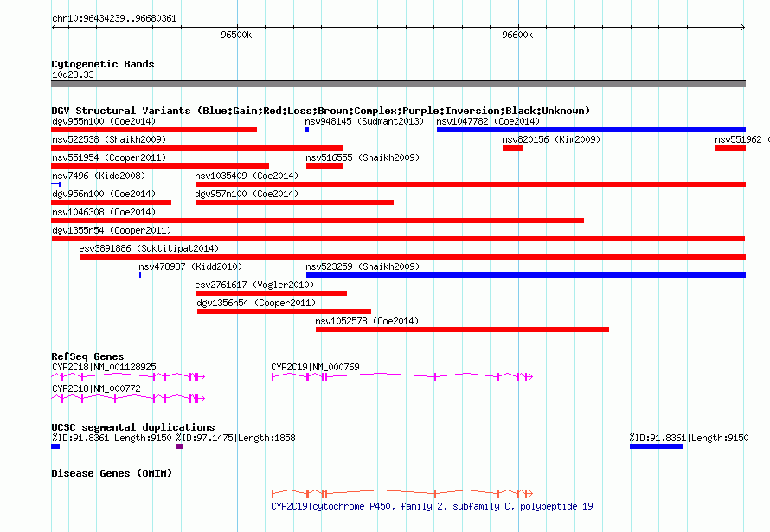Viewport: 770px width, 532px height.
Task: Select the red nsv1052578 bar
Action: 463,330
